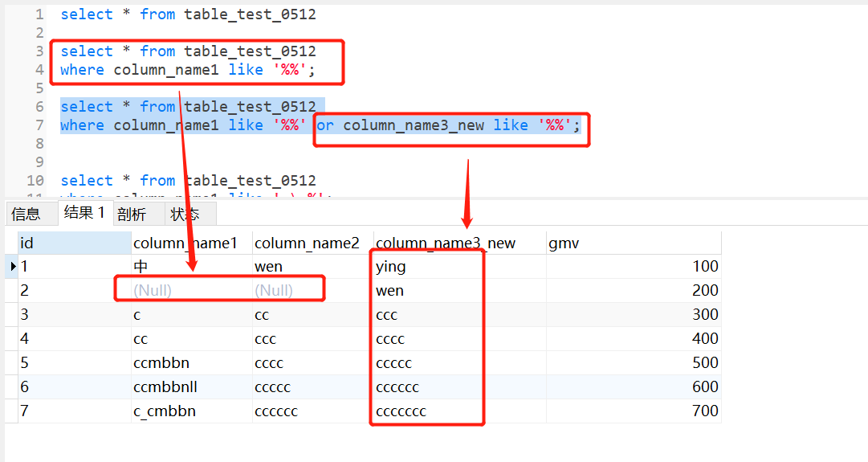The width and height of the screenshot is (868, 462).
Task: Select the gmv cell 400
Action: [x=634, y=338]
